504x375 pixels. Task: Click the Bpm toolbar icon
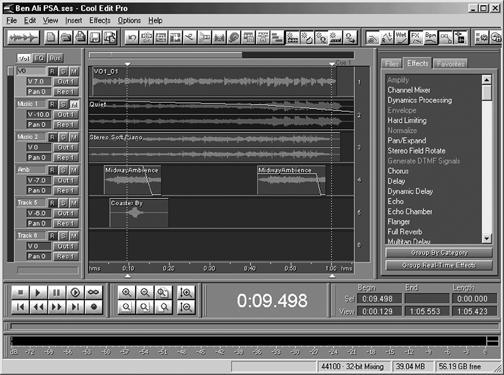pos(430,38)
